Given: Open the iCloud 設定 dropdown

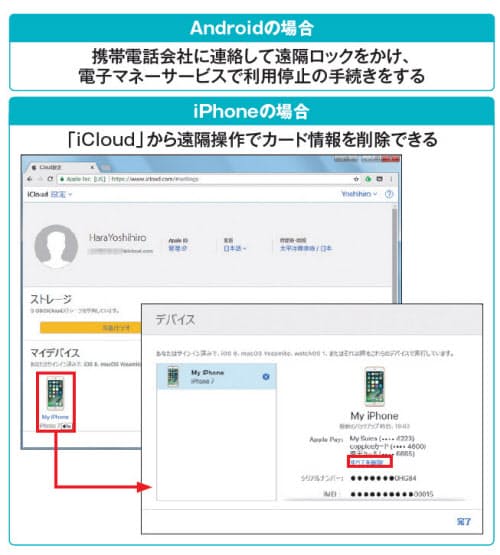Looking at the screenshot, I should tap(62, 194).
